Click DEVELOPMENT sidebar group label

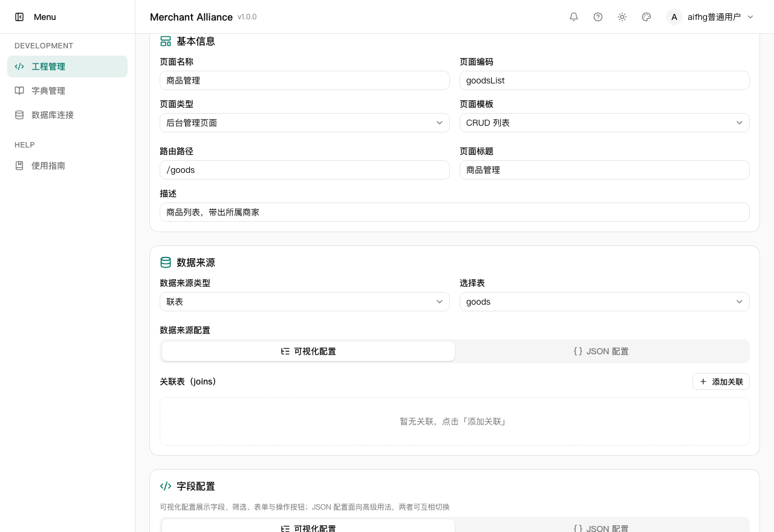point(44,46)
